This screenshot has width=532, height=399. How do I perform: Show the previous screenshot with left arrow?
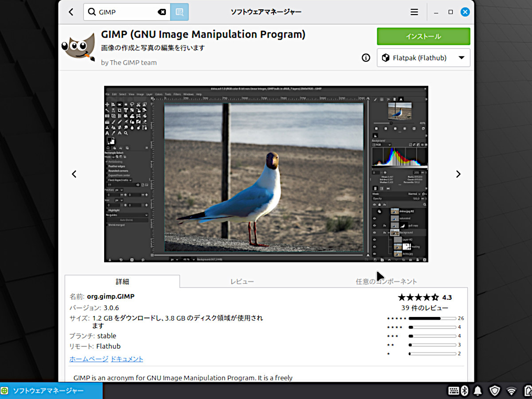coord(74,174)
